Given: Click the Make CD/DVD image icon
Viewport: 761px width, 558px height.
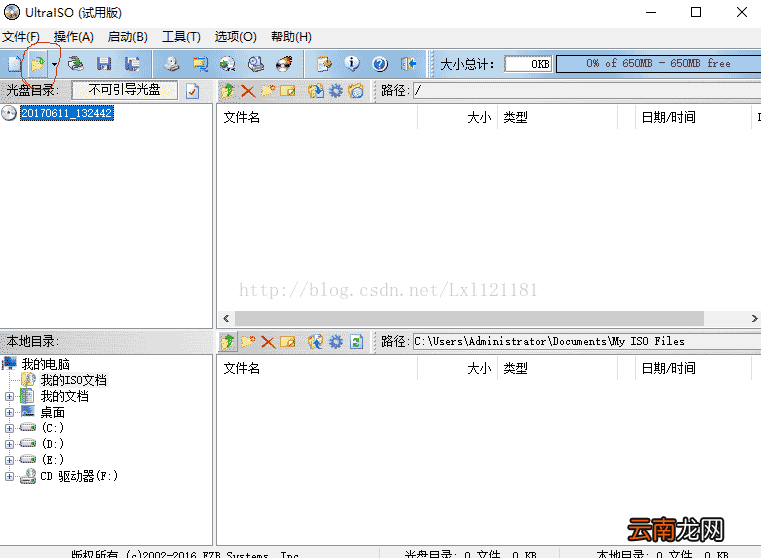Looking at the screenshot, I should coord(171,64).
